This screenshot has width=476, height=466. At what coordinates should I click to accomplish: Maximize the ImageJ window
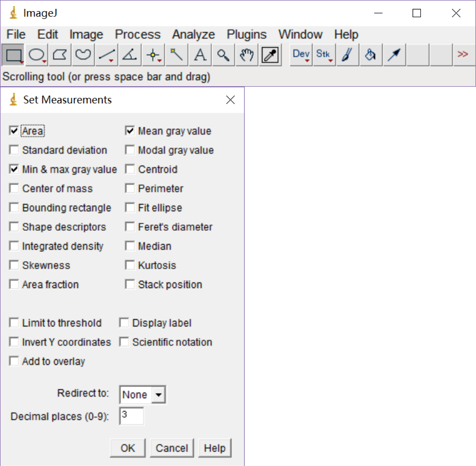point(416,13)
